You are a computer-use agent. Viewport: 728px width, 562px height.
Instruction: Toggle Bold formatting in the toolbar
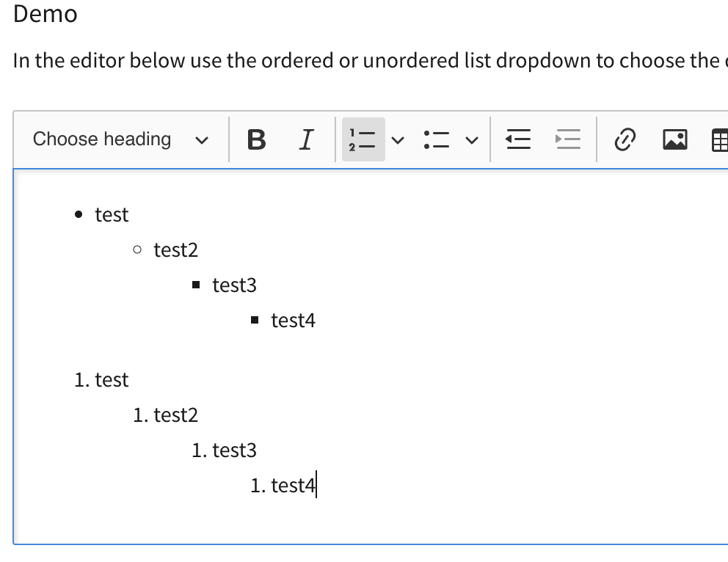point(256,139)
